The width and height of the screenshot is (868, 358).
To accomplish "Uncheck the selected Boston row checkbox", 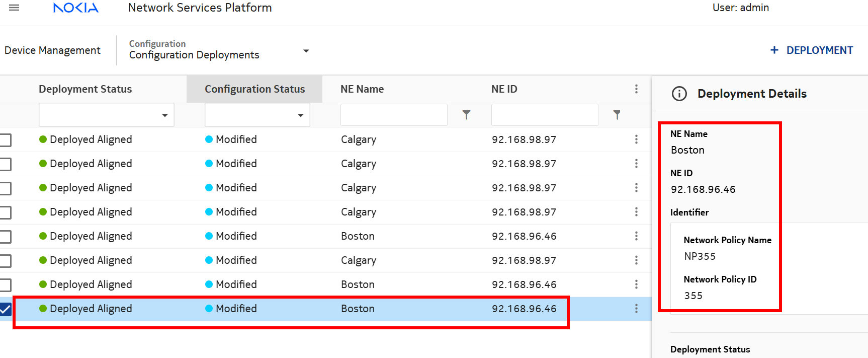I will pos(5,309).
